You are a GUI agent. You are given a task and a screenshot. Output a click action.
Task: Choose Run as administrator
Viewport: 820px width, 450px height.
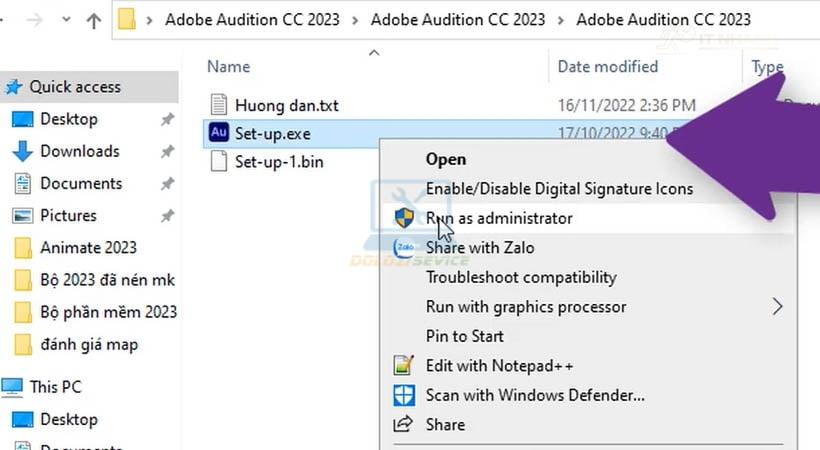499,218
